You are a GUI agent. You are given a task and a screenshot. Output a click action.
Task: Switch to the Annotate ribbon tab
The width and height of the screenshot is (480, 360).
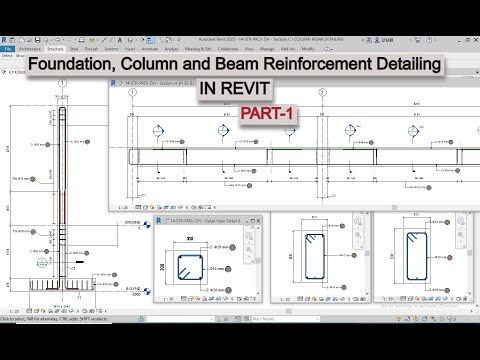(x=150, y=49)
